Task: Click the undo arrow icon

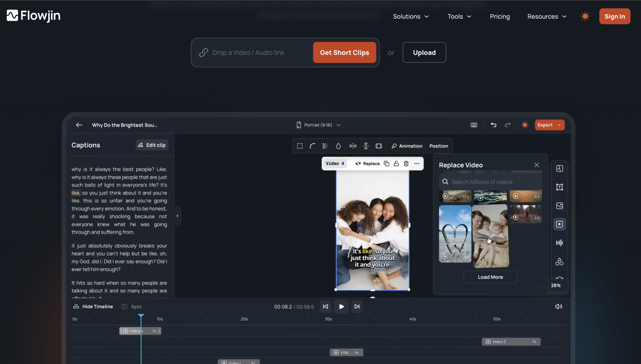Action: click(494, 125)
